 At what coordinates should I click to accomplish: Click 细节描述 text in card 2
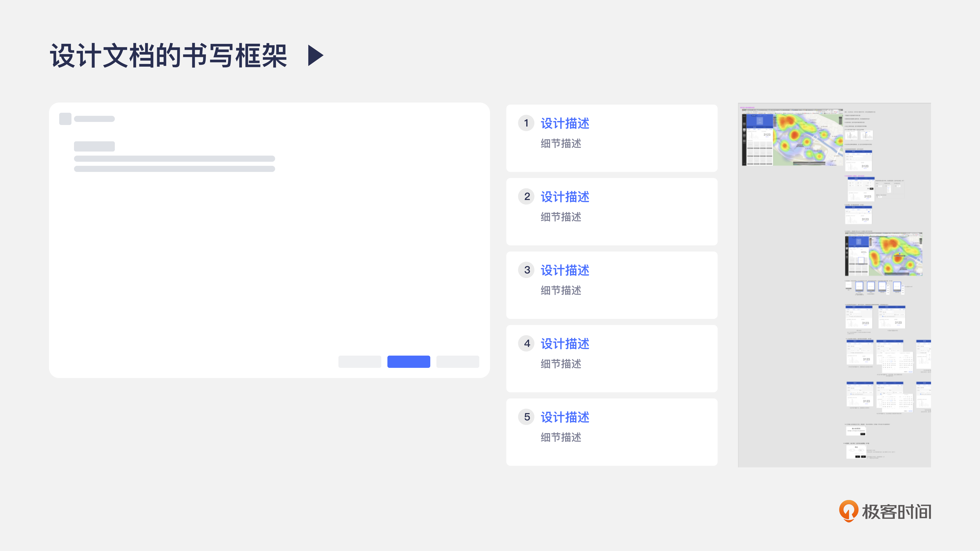[x=561, y=217]
